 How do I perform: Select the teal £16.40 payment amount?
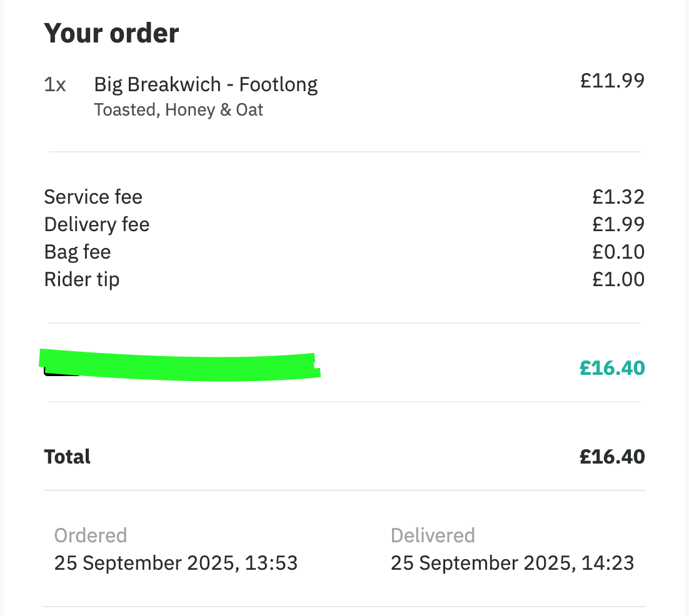612,367
